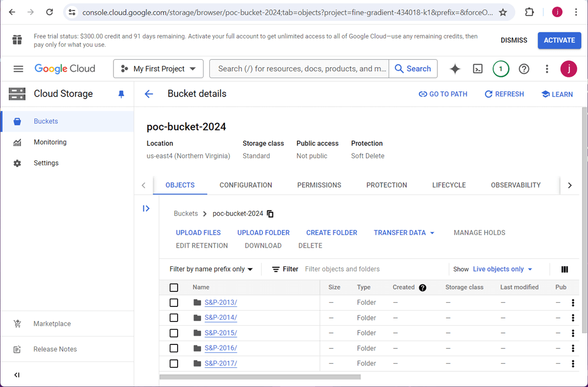Screen dimensions: 588x387
Task: Pin Cloud Storage to the navigation
Action: [x=121, y=94]
